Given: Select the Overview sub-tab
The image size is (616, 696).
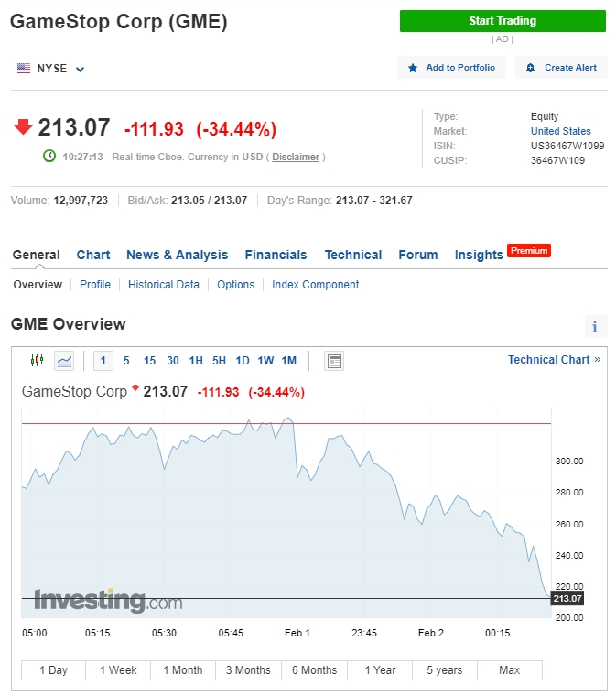Looking at the screenshot, I should pos(38,285).
